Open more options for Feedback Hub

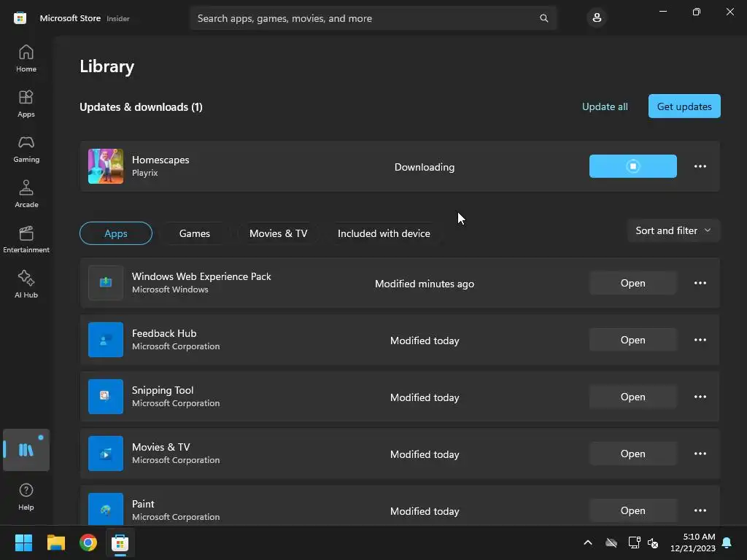[x=700, y=340]
